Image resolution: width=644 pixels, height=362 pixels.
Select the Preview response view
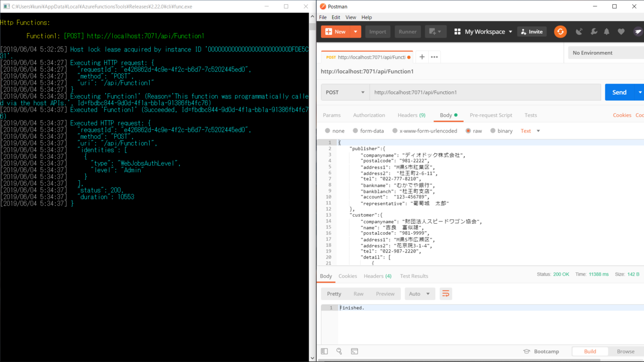385,294
